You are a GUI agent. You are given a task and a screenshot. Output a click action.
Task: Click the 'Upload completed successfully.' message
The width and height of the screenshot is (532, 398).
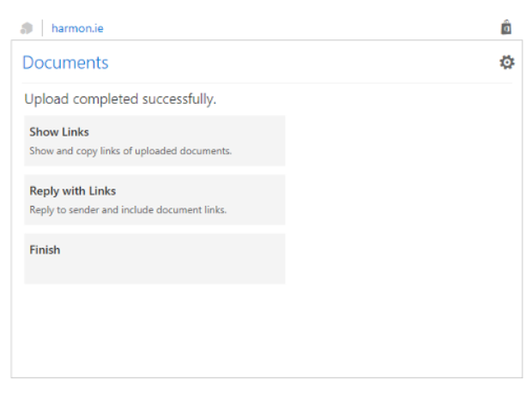(x=120, y=99)
